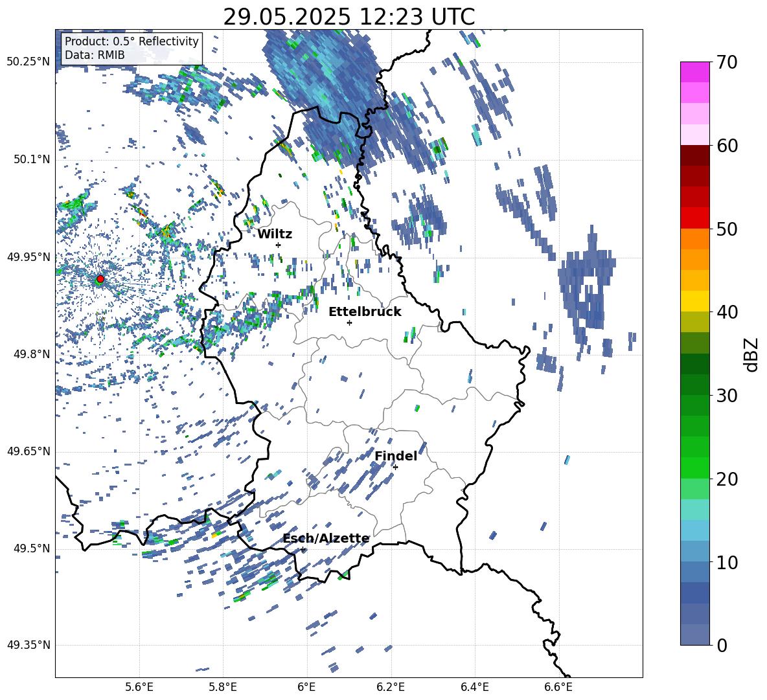Click the Esch/Alzette city label

[x=326, y=539]
